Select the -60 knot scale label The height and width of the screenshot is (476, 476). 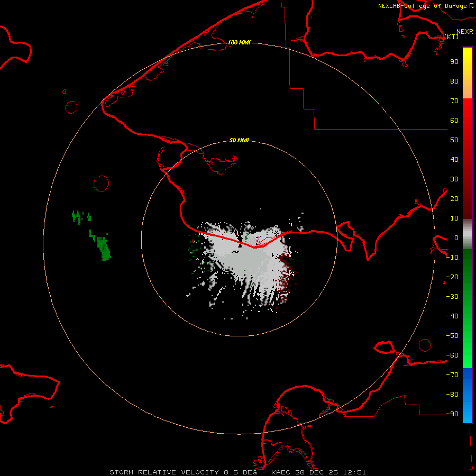coord(452,355)
